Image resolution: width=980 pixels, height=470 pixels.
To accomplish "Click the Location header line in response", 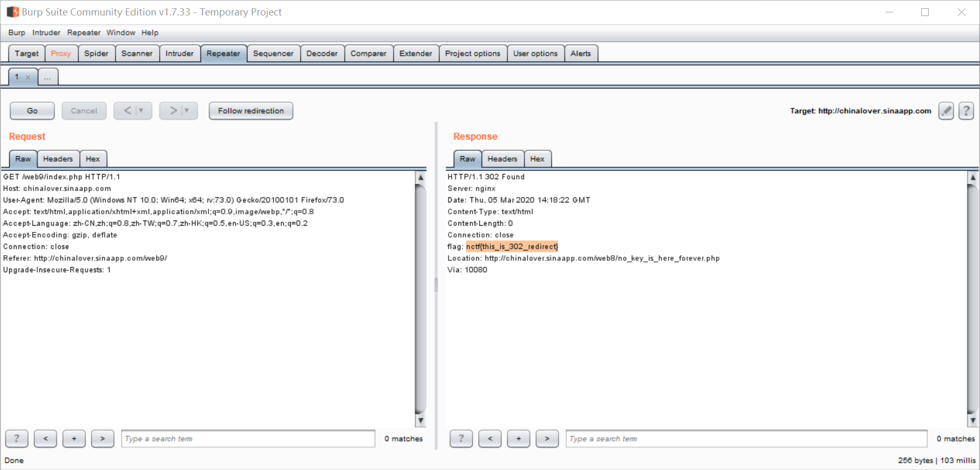I will coord(583,258).
